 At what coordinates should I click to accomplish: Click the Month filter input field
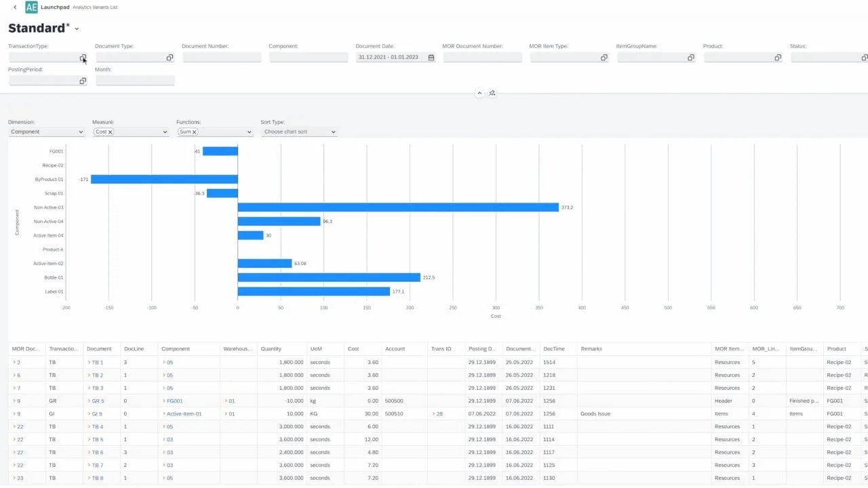pos(135,81)
